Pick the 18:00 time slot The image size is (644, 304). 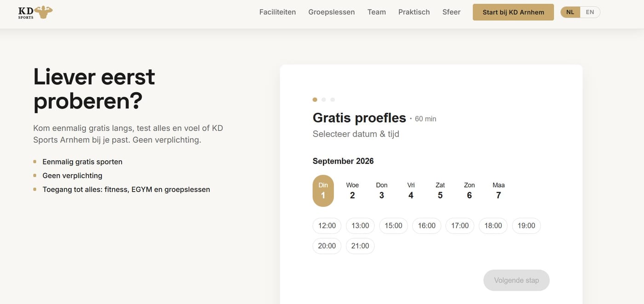[x=493, y=226]
